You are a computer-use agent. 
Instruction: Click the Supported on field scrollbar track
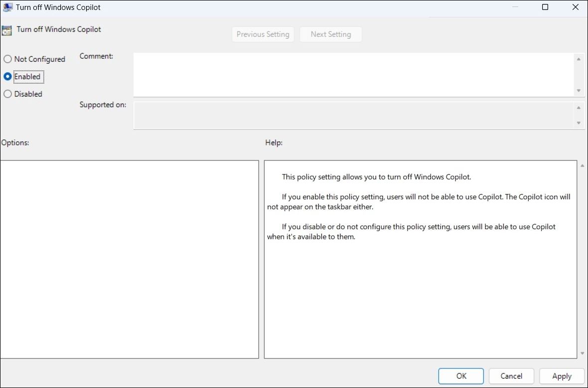pos(579,115)
